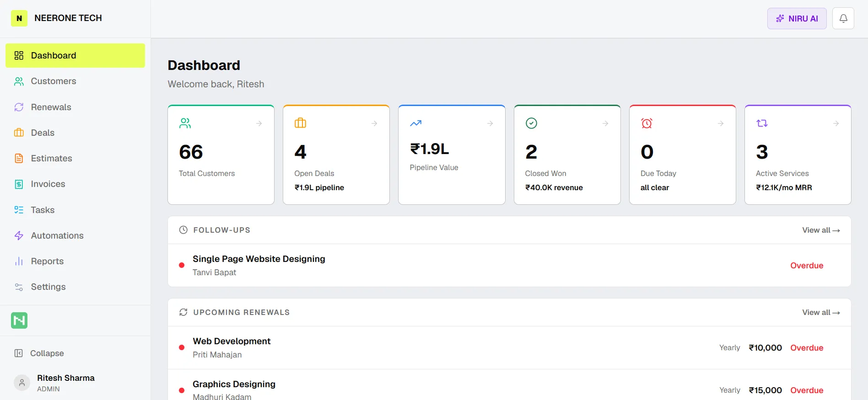Image resolution: width=868 pixels, height=400 pixels.
Task: Click Priti Mahajan customer name
Action: (217, 355)
